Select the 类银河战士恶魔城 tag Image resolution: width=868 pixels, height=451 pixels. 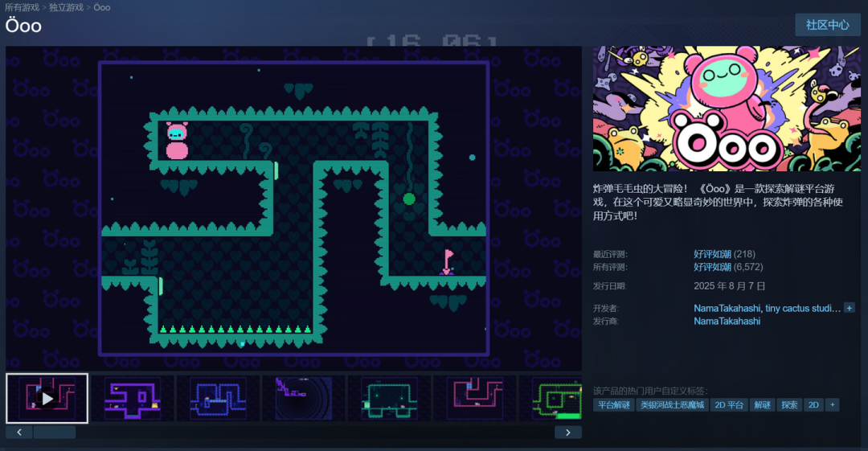672,405
